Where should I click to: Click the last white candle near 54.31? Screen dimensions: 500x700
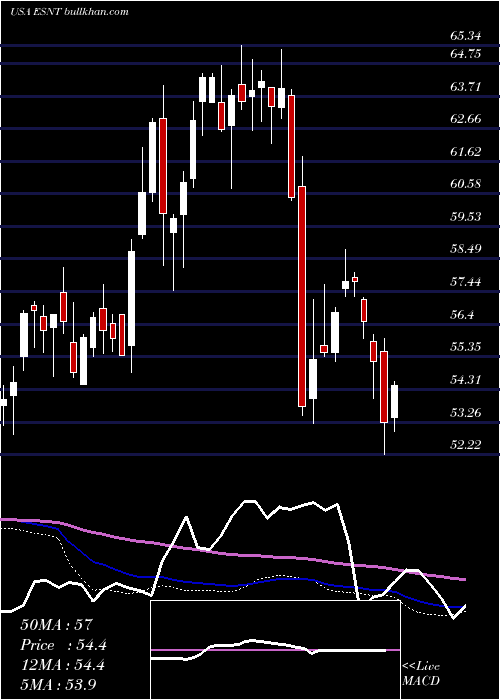pyautogui.click(x=395, y=402)
